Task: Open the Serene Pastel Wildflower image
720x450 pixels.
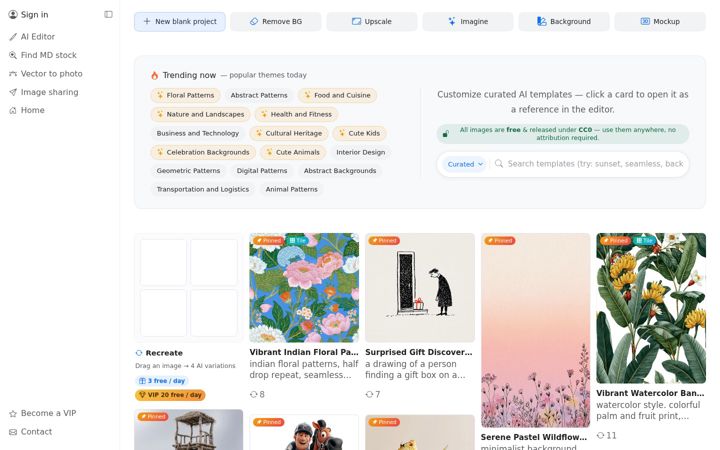Action: click(535, 331)
